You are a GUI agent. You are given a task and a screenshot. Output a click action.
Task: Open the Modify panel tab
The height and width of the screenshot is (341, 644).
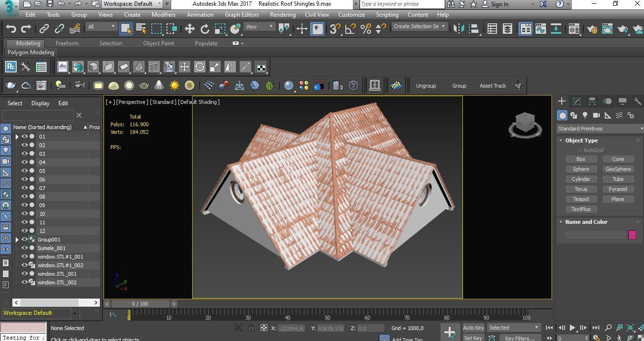coord(577,101)
